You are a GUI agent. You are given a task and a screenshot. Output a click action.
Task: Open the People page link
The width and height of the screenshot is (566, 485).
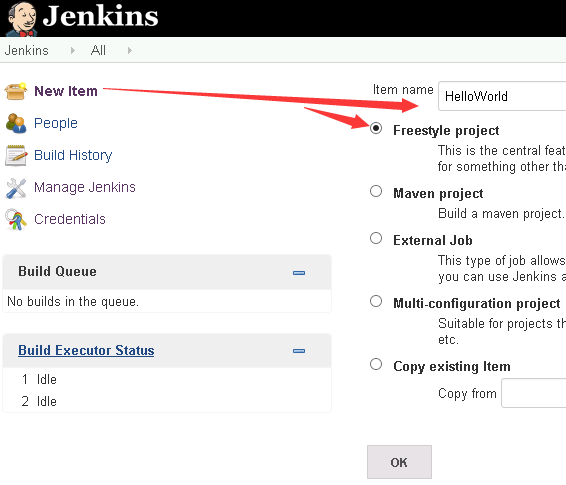[x=56, y=123]
